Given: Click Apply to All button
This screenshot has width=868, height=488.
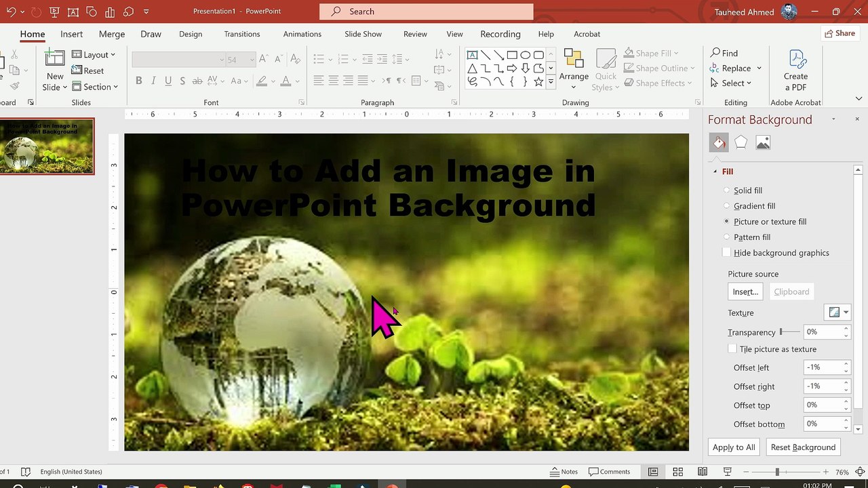Looking at the screenshot, I should tap(734, 447).
